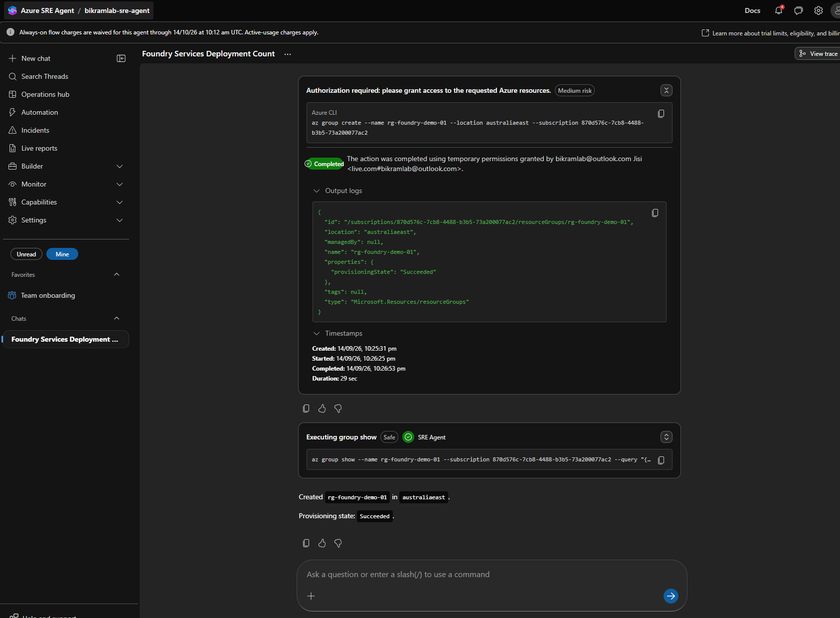Close the authorization required card
The height and width of the screenshot is (618, 840).
(667, 90)
